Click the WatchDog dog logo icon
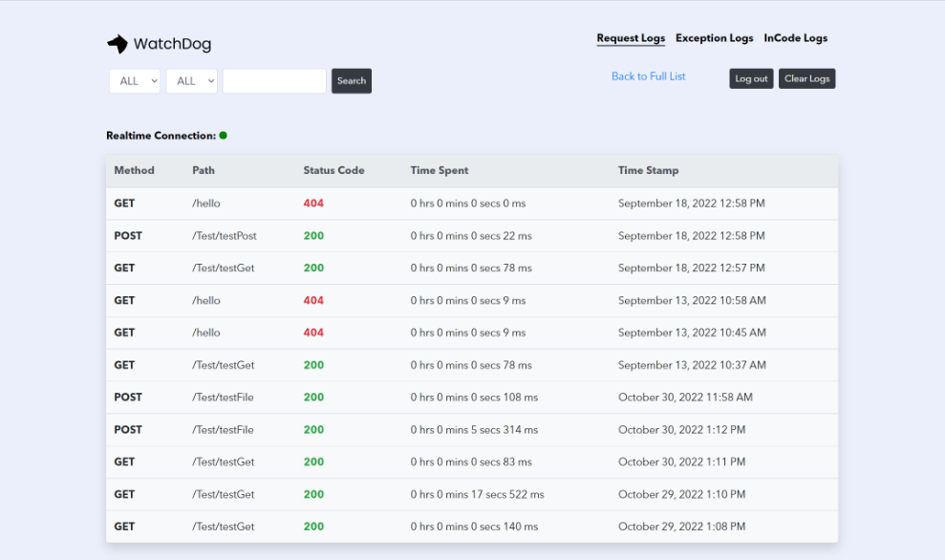The image size is (945, 560). point(118,44)
